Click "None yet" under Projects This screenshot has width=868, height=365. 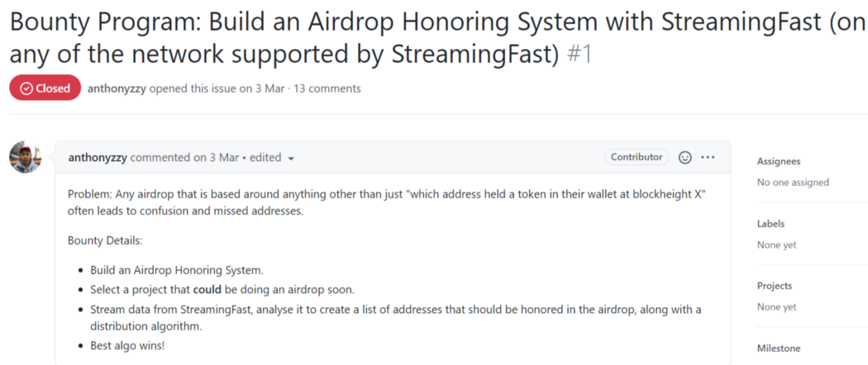pyautogui.click(x=776, y=306)
